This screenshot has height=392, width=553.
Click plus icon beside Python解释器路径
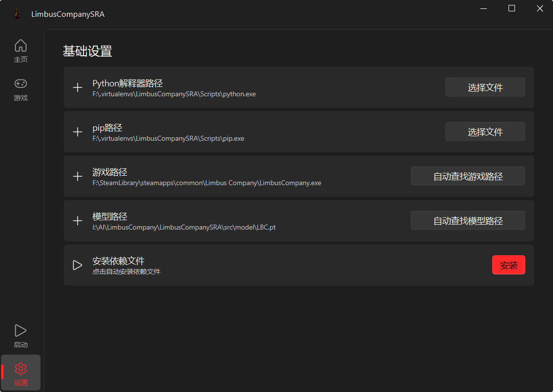[78, 87]
